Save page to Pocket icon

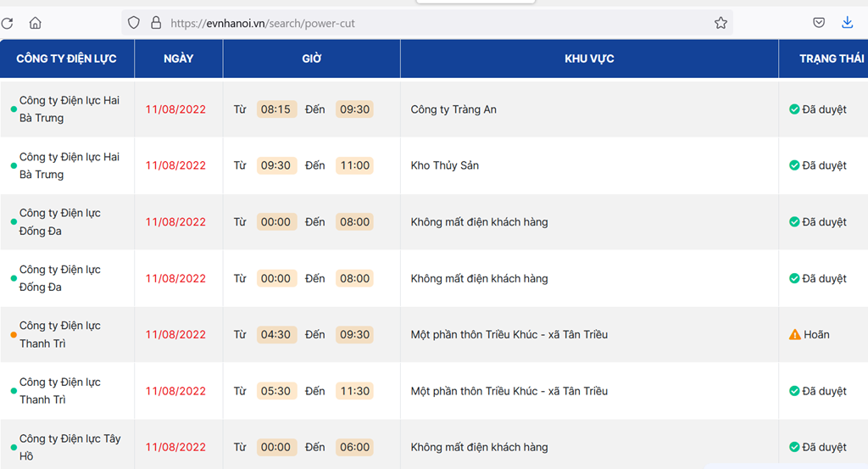tap(819, 23)
